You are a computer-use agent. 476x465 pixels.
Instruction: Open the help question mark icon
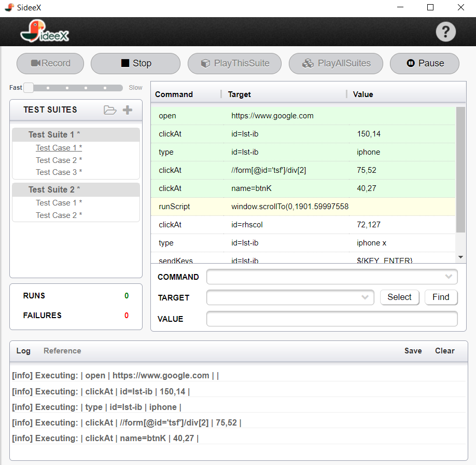pyautogui.click(x=445, y=32)
